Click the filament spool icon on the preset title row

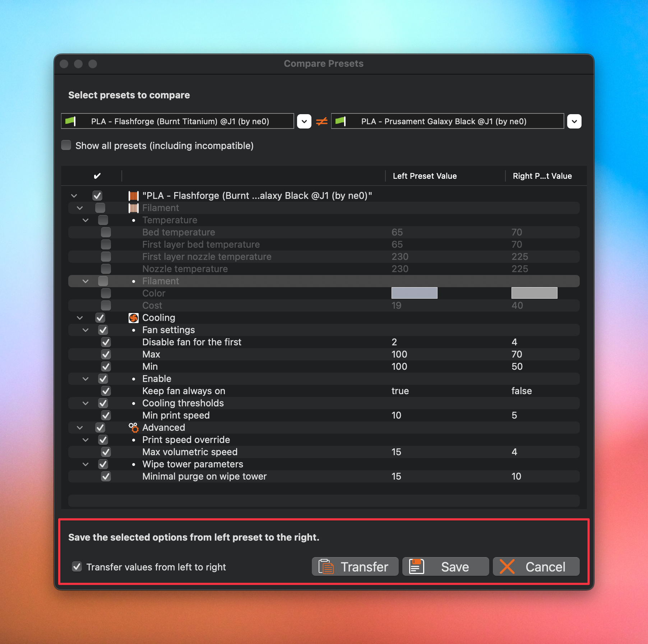click(x=133, y=196)
